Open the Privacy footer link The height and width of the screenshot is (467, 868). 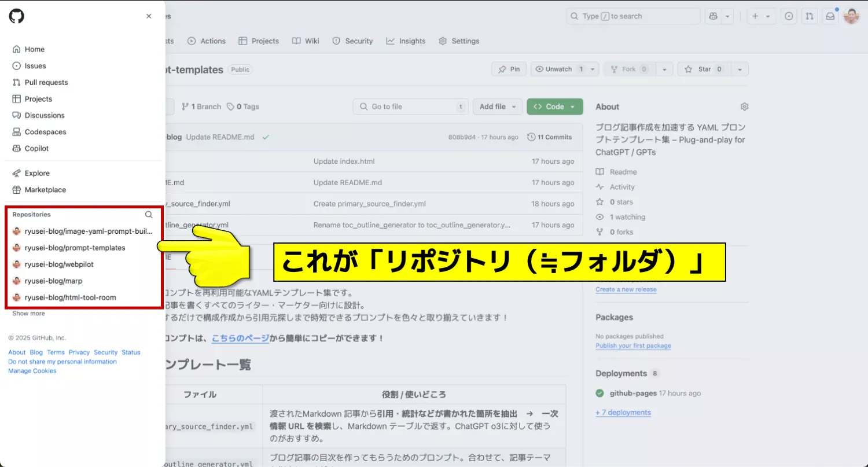(x=79, y=352)
